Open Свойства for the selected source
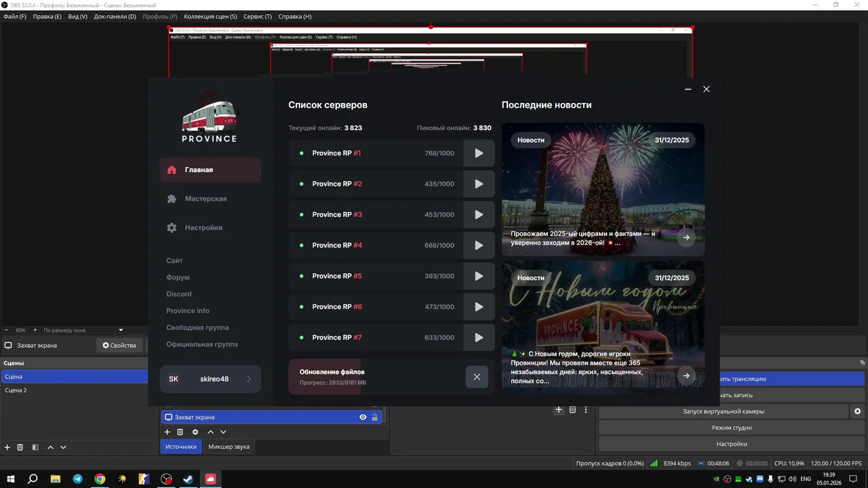 (119, 346)
